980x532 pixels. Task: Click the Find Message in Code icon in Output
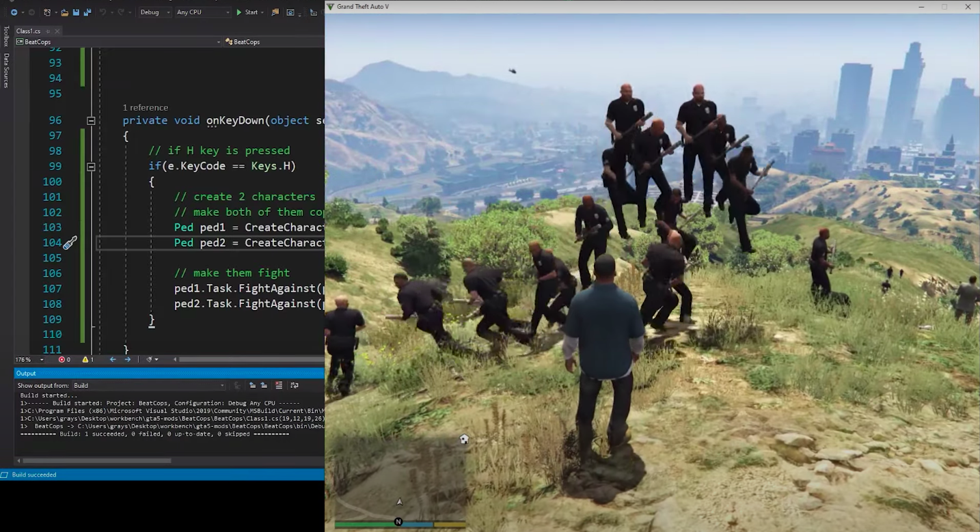point(237,385)
